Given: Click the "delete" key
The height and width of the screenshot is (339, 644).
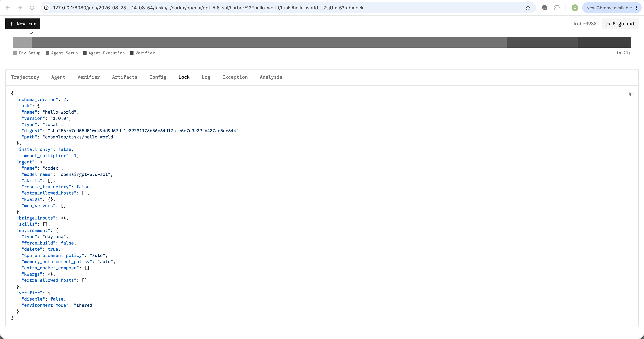Looking at the screenshot, I should click(x=32, y=249).
